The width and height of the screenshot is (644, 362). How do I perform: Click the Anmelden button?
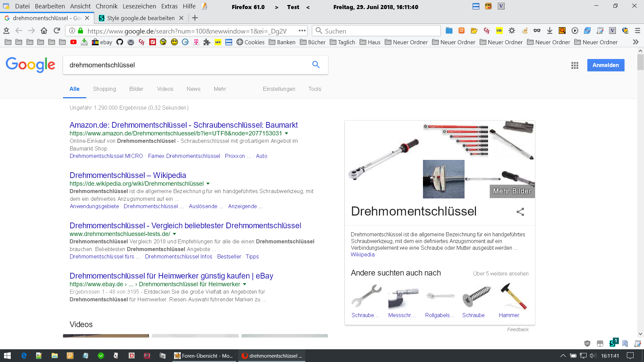tap(605, 65)
